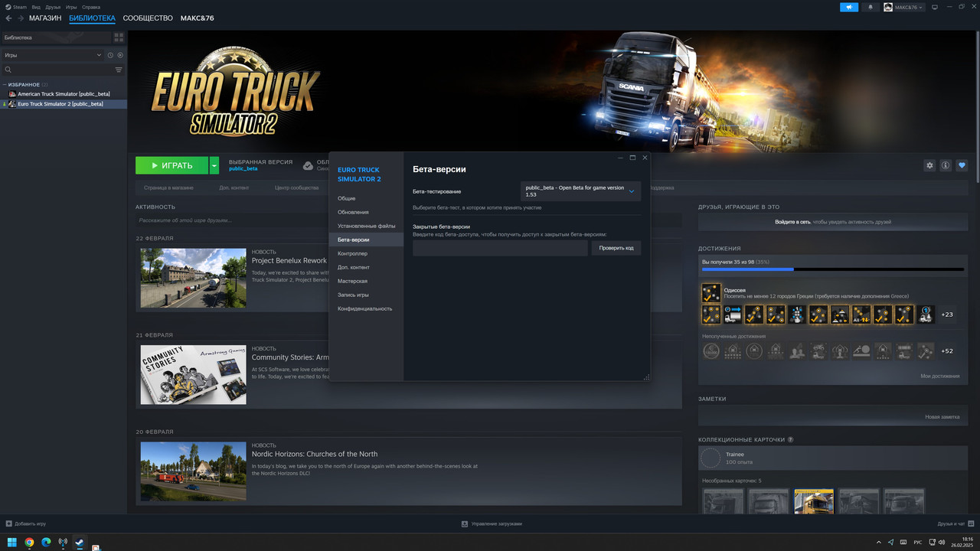
Task: Select Запись игры section
Action: point(366,295)
